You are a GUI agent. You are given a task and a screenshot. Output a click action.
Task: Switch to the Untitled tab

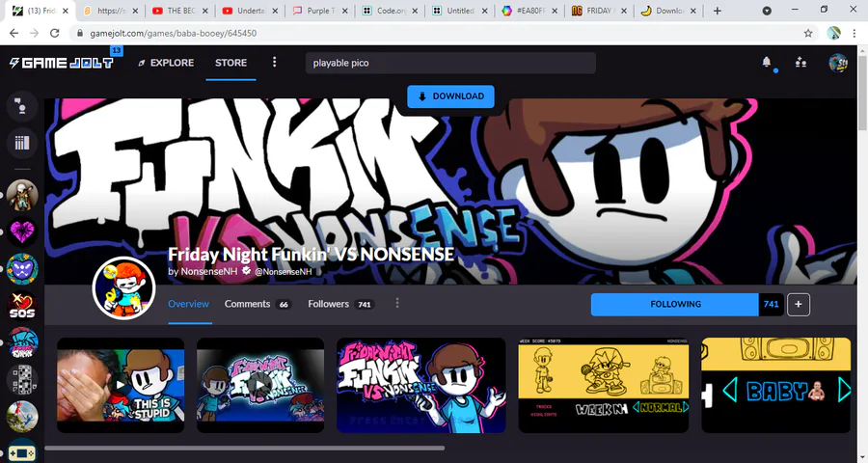(x=459, y=11)
